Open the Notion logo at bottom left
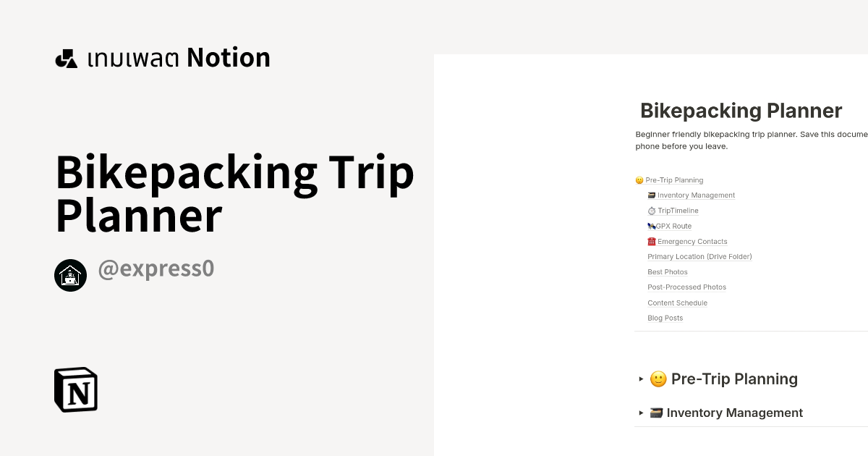The image size is (868, 456). point(75,389)
